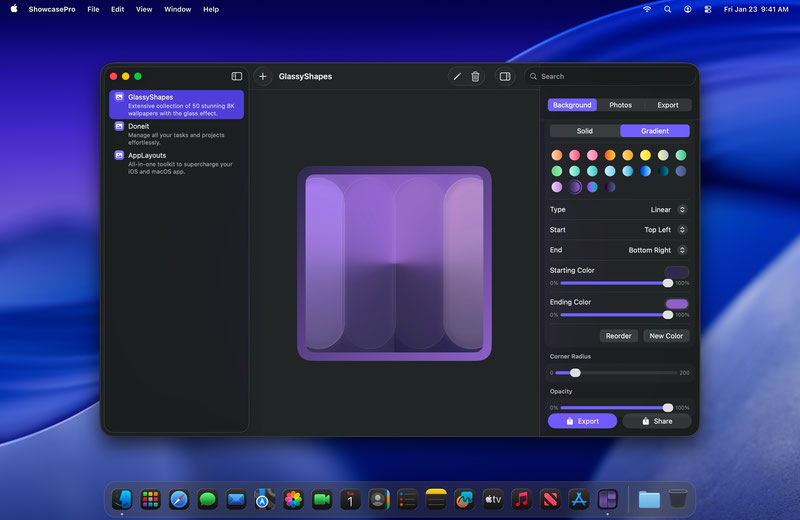
Task: Click the plus icon to add a showcase
Action: [263, 76]
